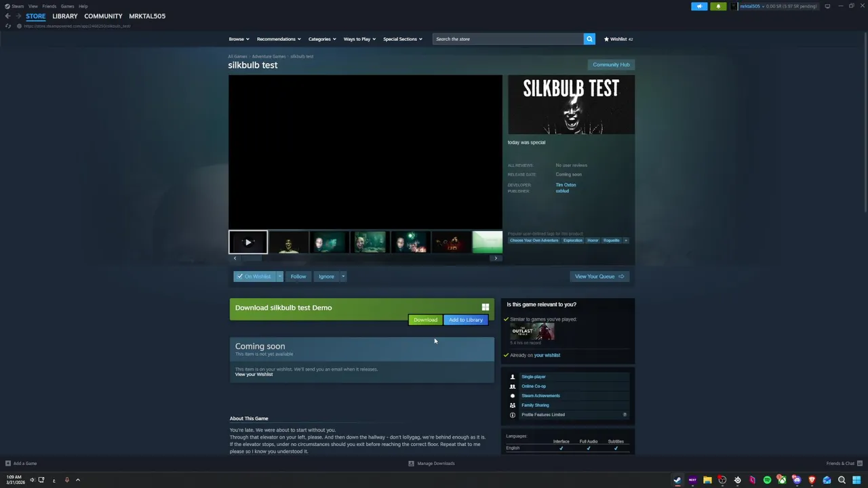Expand the Ways to Play menu

coord(359,39)
